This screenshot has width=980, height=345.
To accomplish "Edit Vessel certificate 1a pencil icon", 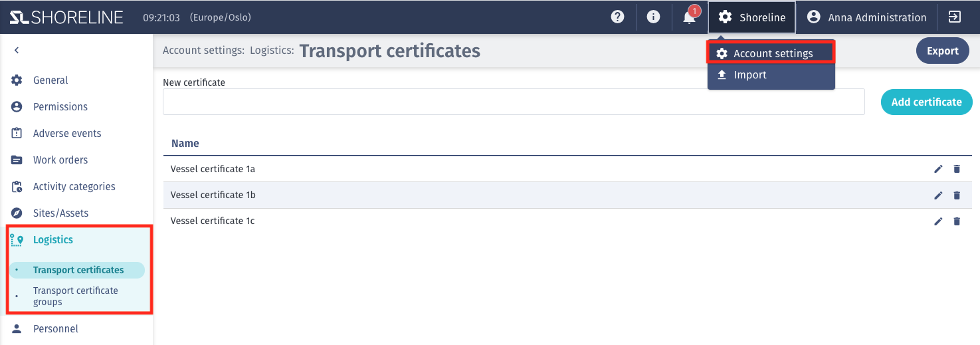I will (x=938, y=169).
